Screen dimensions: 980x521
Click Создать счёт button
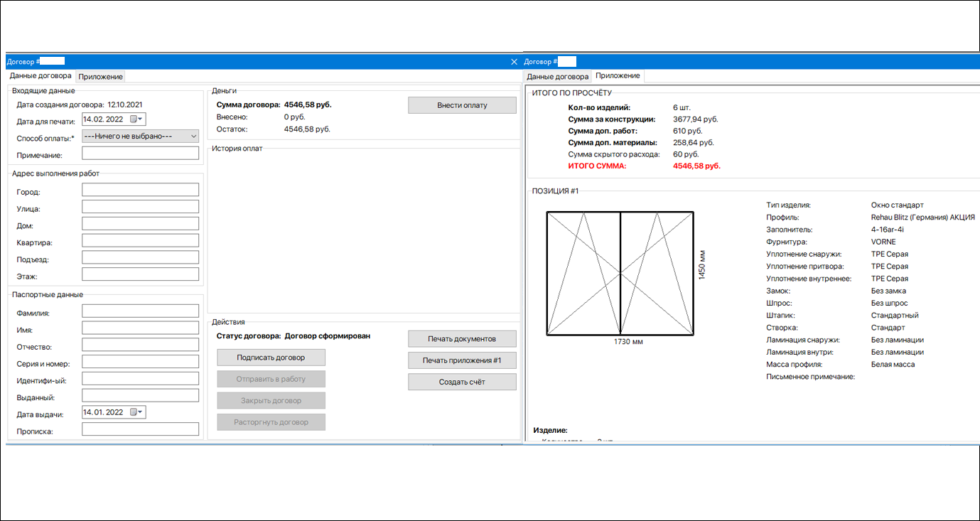[462, 382]
